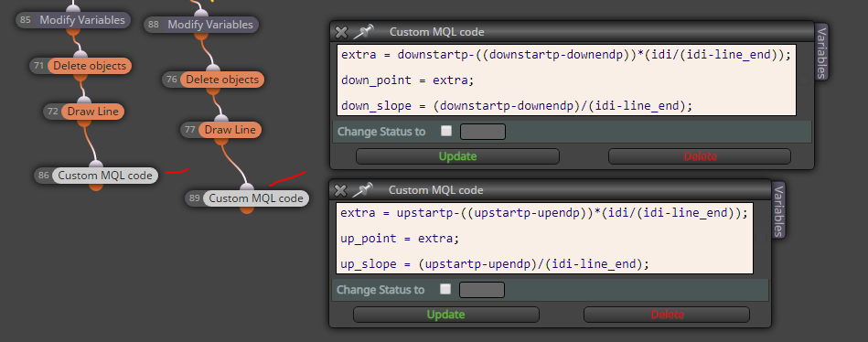Select Modify Variables block 85
The height and width of the screenshot is (342, 868).
(82, 20)
